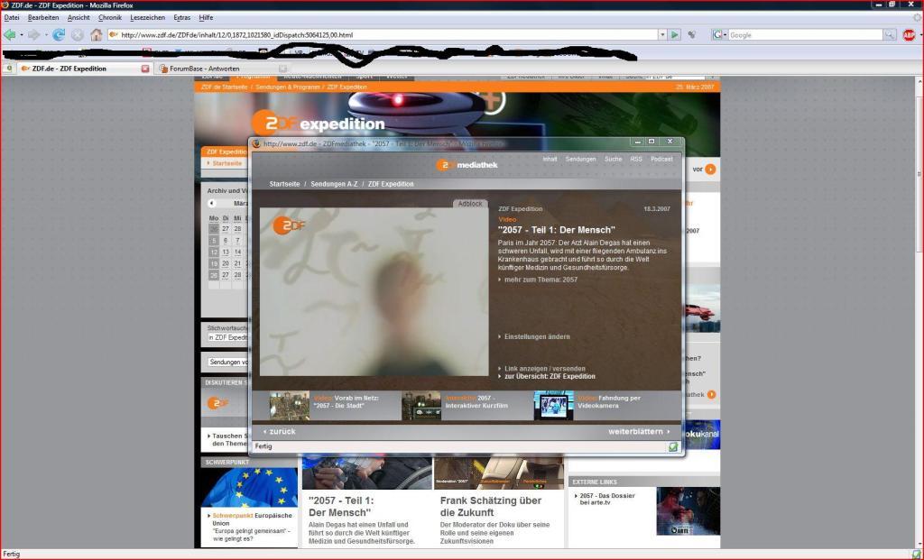Screen dimensions: 924x560
Task: Expand the URL bar history dropdown
Action: click(662, 35)
